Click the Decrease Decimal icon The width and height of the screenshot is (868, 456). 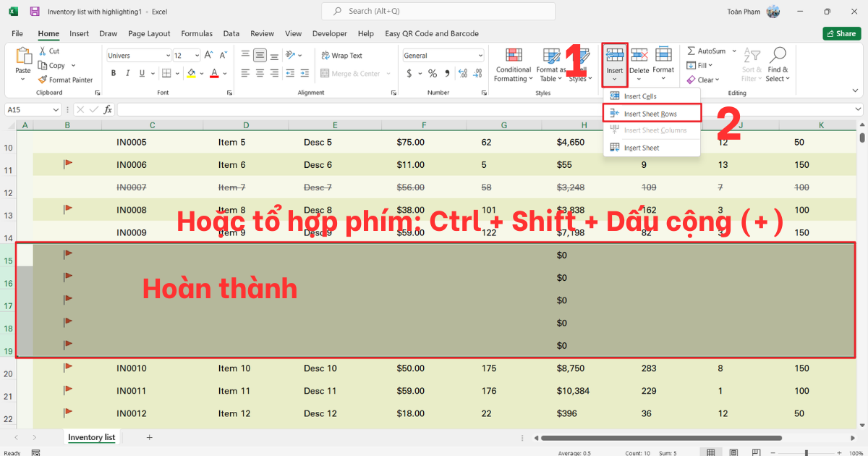pyautogui.click(x=477, y=73)
